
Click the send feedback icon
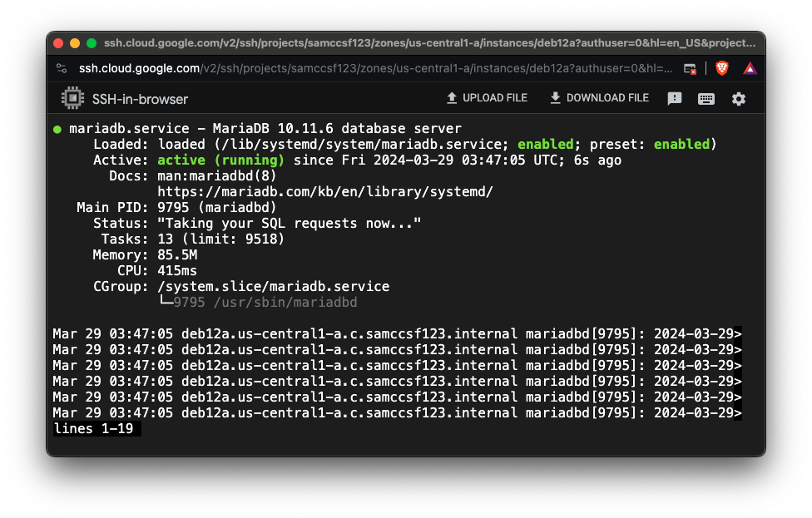[674, 98]
